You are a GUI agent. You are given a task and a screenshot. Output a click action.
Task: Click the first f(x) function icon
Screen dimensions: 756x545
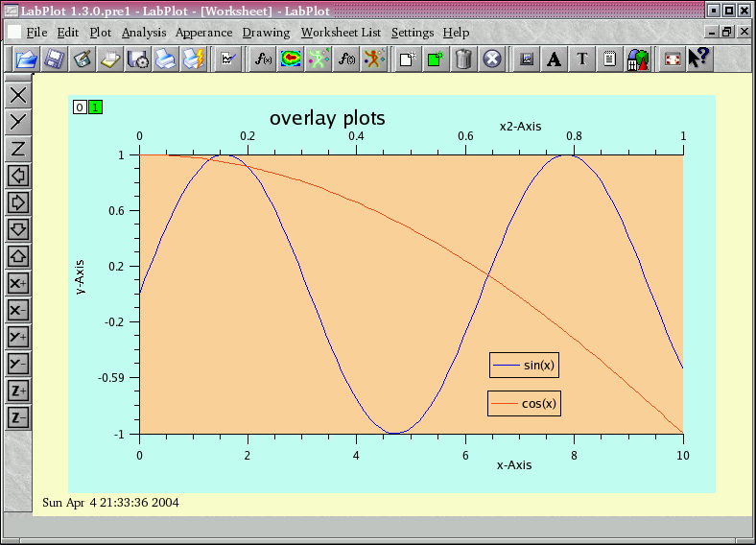tap(262, 59)
